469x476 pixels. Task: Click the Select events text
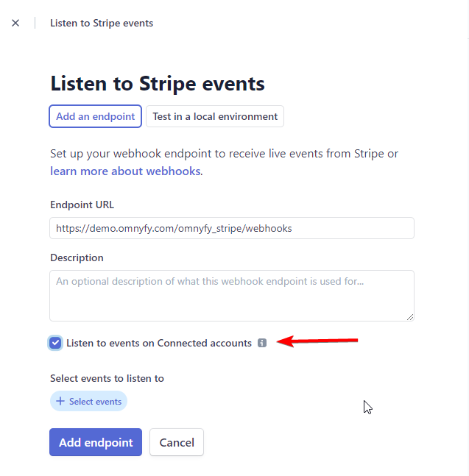click(96, 401)
